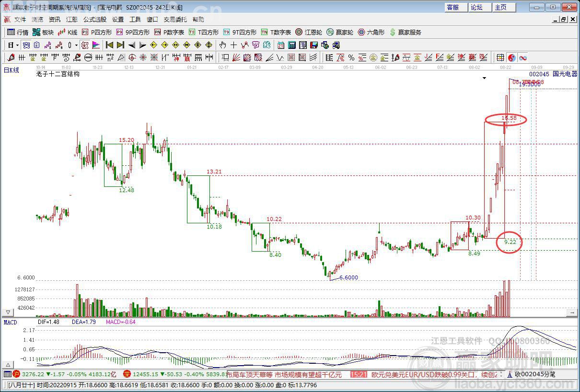This screenshot has width=580, height=392.
Task: Click the 3276.22 index value in status bar
Action: (33, 374)
